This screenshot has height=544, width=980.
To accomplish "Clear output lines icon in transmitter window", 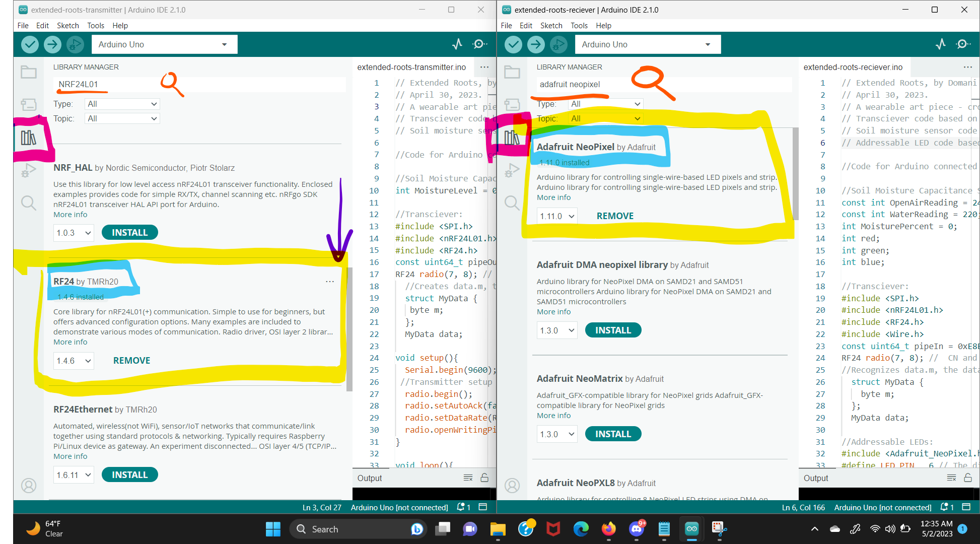I will [468, 478].
